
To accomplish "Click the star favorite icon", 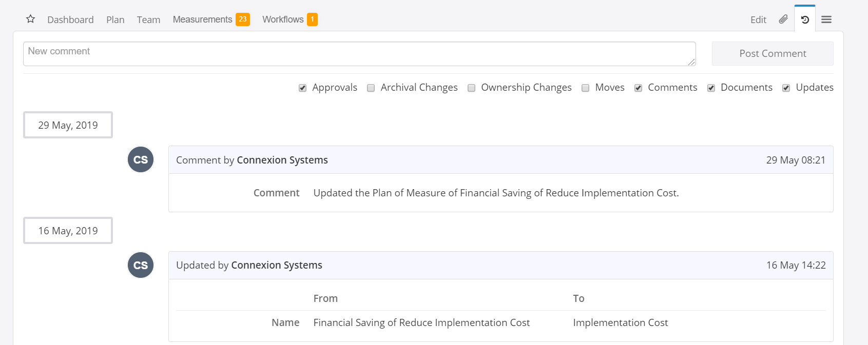I will 31,19.
